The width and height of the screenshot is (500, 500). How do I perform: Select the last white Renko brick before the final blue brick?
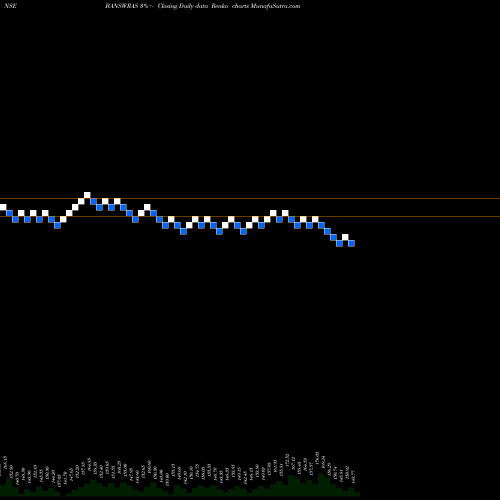coord(345,237)
